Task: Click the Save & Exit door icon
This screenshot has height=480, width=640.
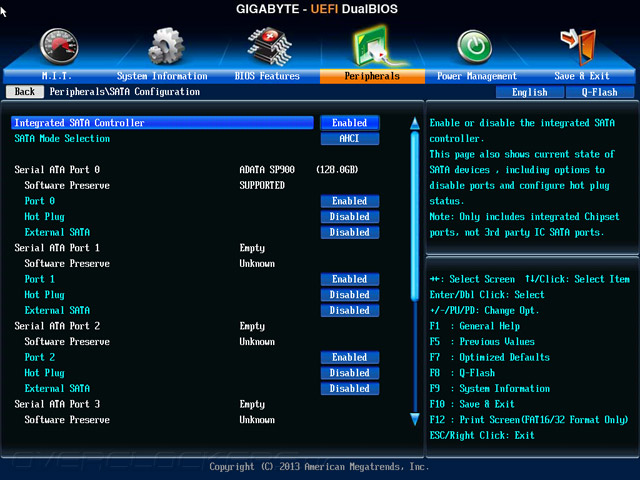Action: click(x=579, y=47)
